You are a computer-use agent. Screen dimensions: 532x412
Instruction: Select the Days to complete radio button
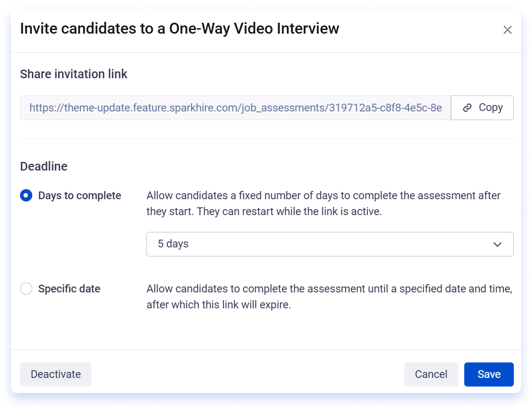pos(26,196)
